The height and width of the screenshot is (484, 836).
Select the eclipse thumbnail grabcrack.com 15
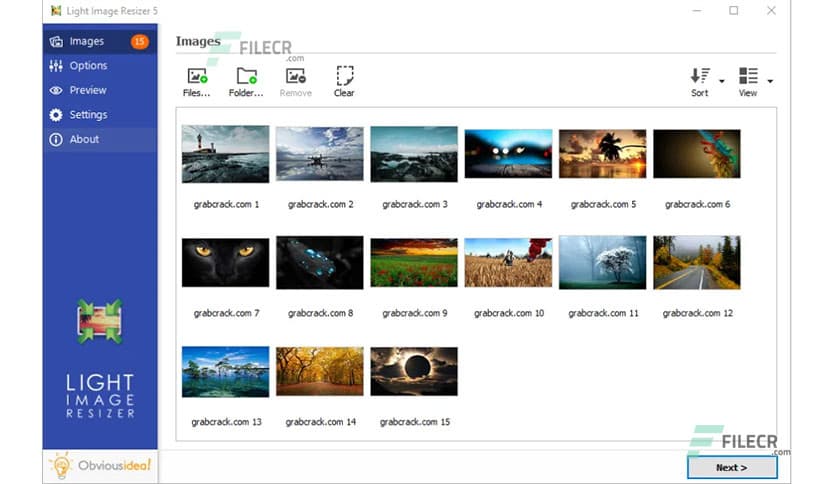tap(414, 372)
